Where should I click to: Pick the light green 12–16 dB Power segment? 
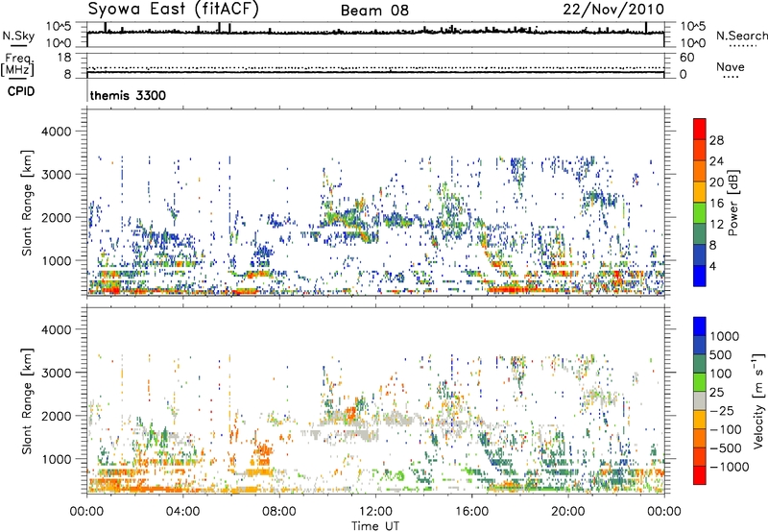tap(700, 213)
